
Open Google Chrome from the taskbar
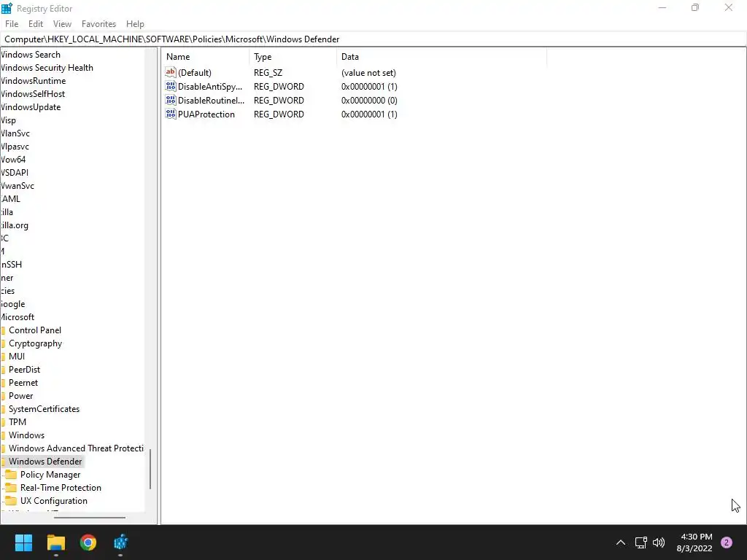click(88, 542)
